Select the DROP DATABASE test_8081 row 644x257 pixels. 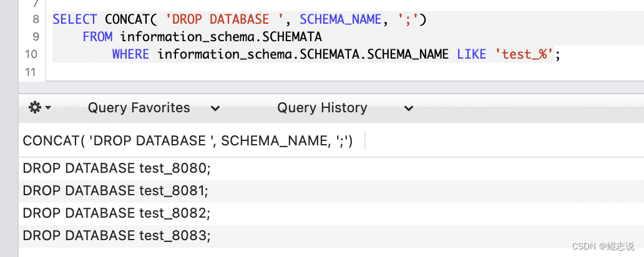pyautogui.click(x=115, y=191)
